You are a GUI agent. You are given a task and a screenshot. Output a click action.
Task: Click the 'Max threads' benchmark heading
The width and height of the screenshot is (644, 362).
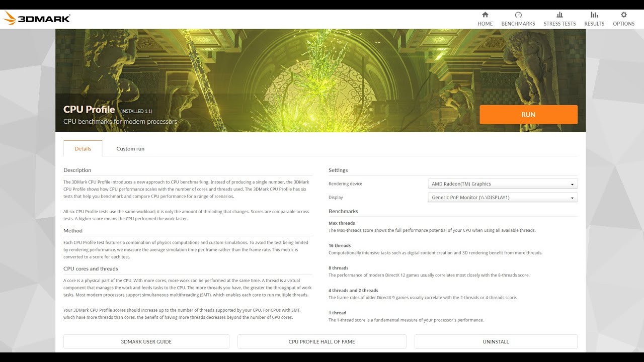coord(342,223)
